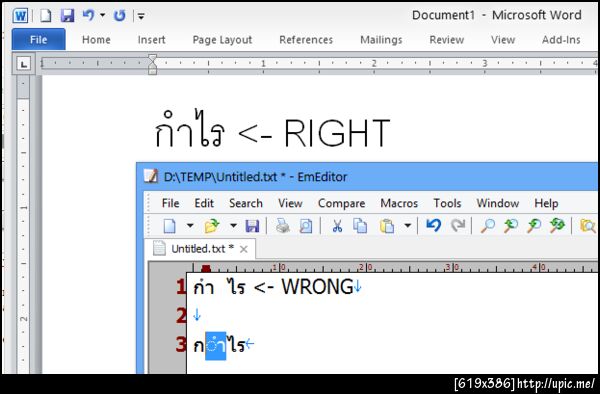
Task: Open the View ribbon tab in Word
Action: 503,40
